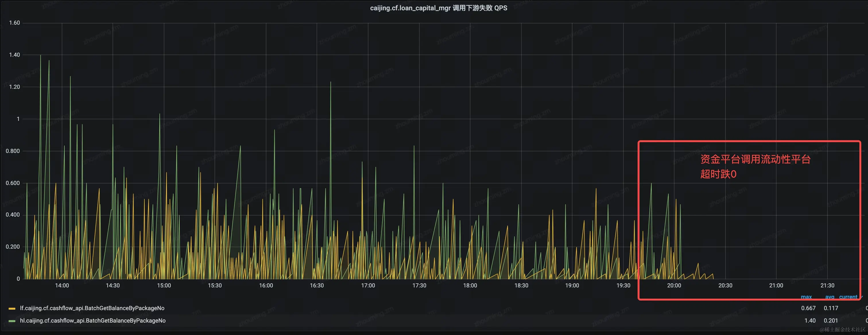
Task: Click the 0.201 avg value
Action: pyautogui.click(x=831, y=321)
